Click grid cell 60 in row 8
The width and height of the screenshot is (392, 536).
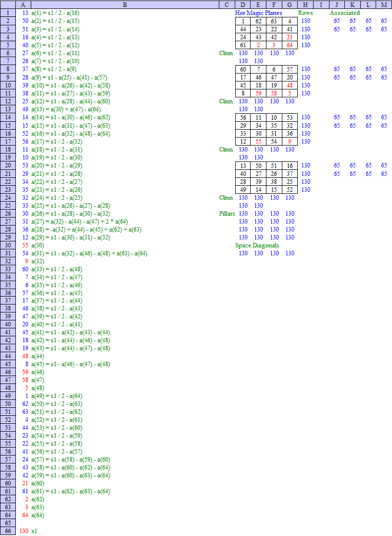coord(243,70)
